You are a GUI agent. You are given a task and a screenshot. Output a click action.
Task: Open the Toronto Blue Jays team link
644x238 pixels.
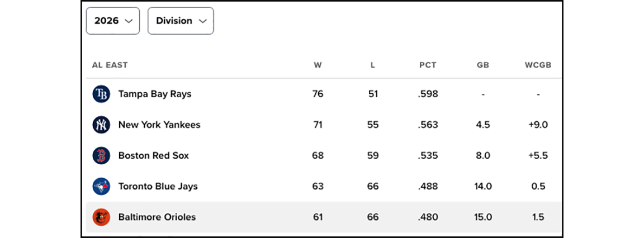[158, 186]
